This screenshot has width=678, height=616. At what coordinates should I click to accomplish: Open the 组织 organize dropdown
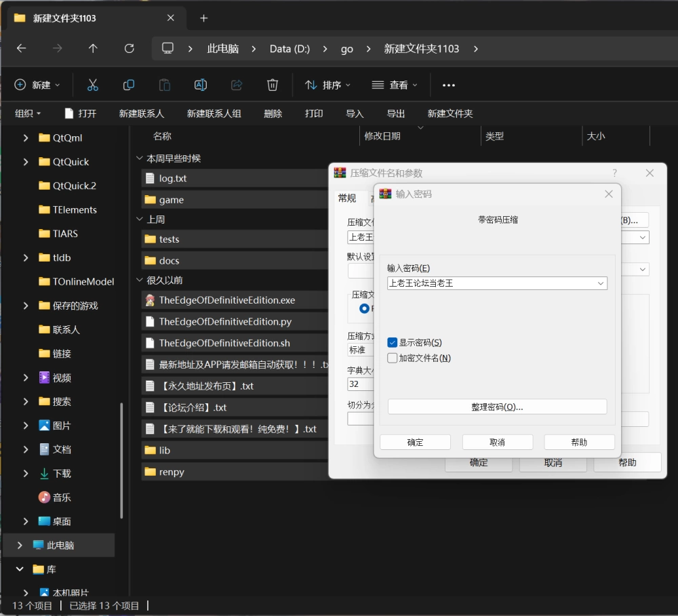click(28, 113)
